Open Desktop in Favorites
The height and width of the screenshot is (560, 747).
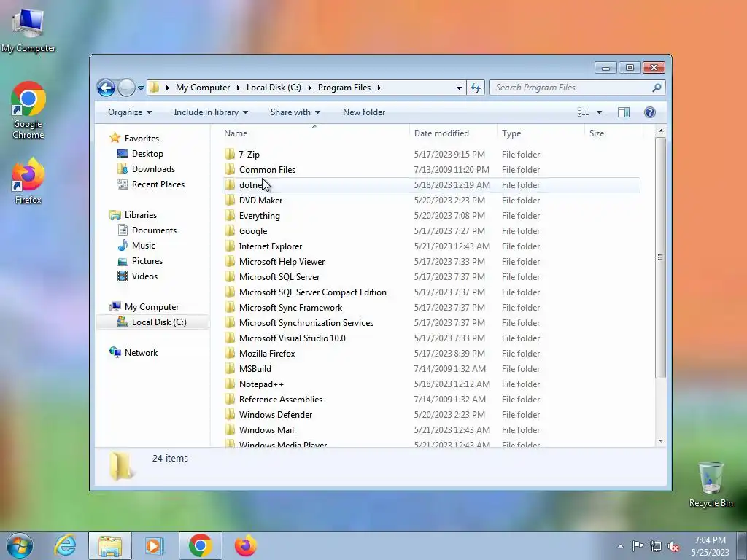pos(147,154)
